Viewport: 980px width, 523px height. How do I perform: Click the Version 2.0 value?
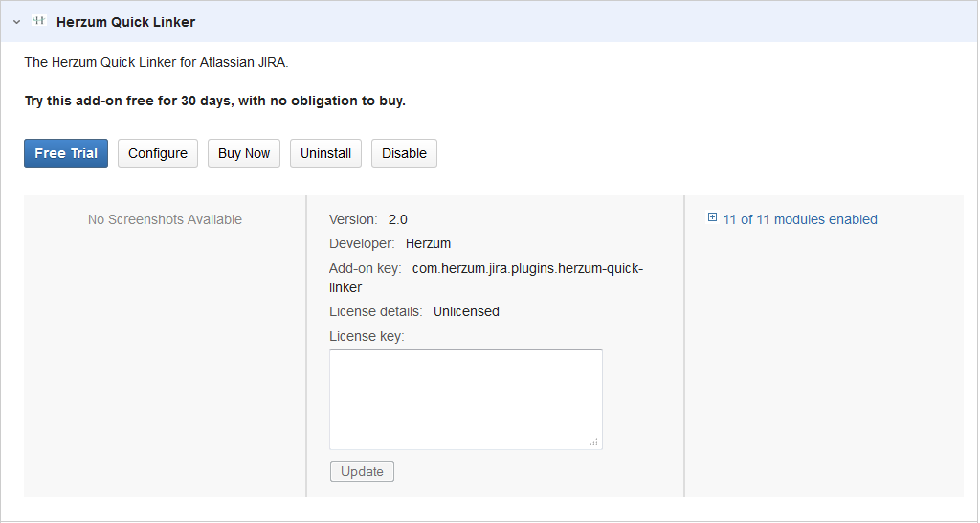(x=397, y=219)
